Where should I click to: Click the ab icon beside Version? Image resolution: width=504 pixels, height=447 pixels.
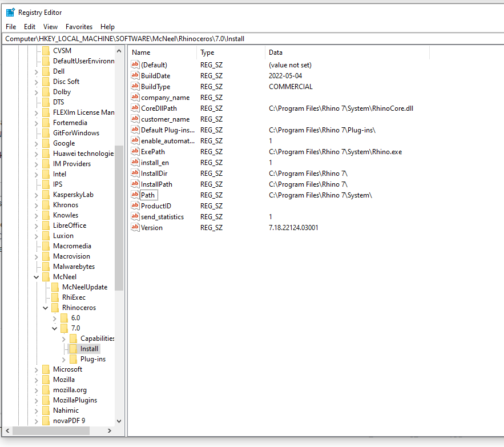tap(135, 227)
